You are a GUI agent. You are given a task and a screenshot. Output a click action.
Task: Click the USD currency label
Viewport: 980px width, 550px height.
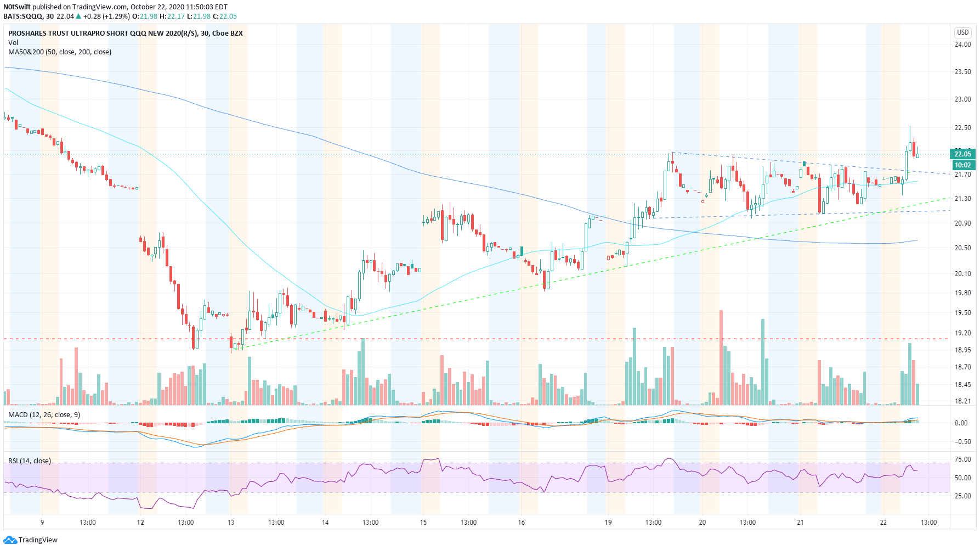coord(963,32)
